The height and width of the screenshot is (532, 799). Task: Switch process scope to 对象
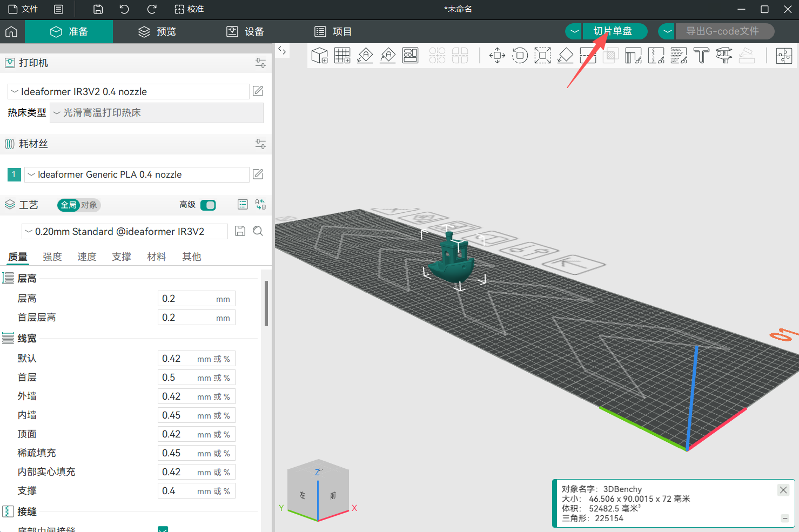(x=90, y=205)
